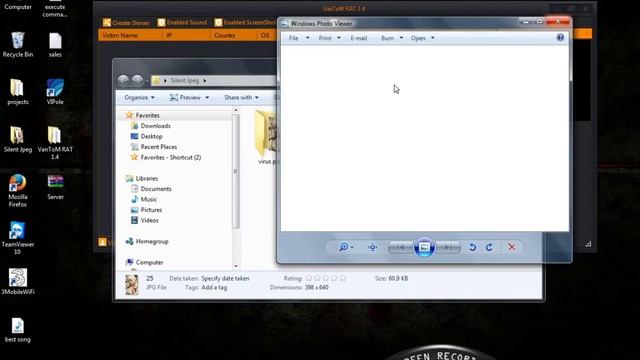Set rating to one star
Image resolution: width=640 pixels, height=360 pixels.
tap(309, 278)
